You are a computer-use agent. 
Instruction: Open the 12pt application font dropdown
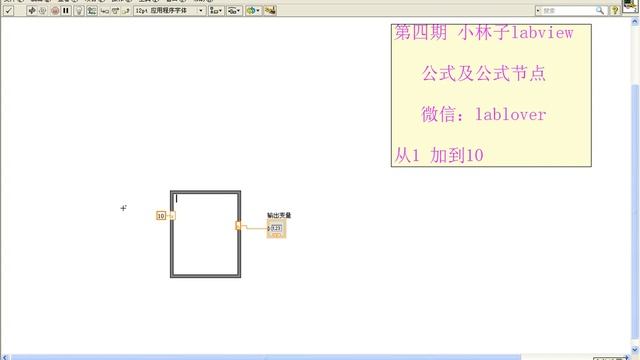click(169, 11)
